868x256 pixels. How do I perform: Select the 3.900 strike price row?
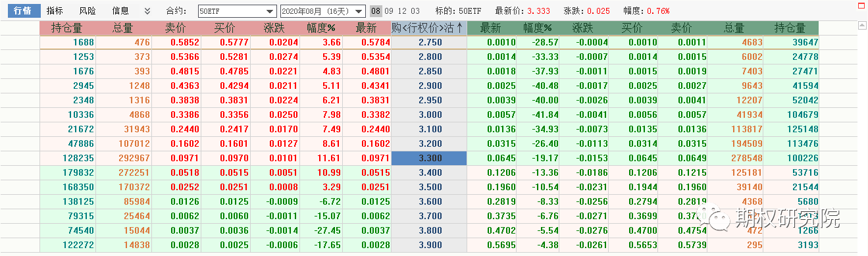[429, 245]
